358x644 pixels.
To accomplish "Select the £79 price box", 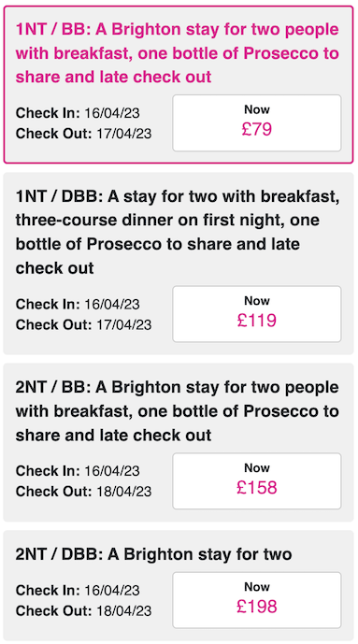I will 257,122.
